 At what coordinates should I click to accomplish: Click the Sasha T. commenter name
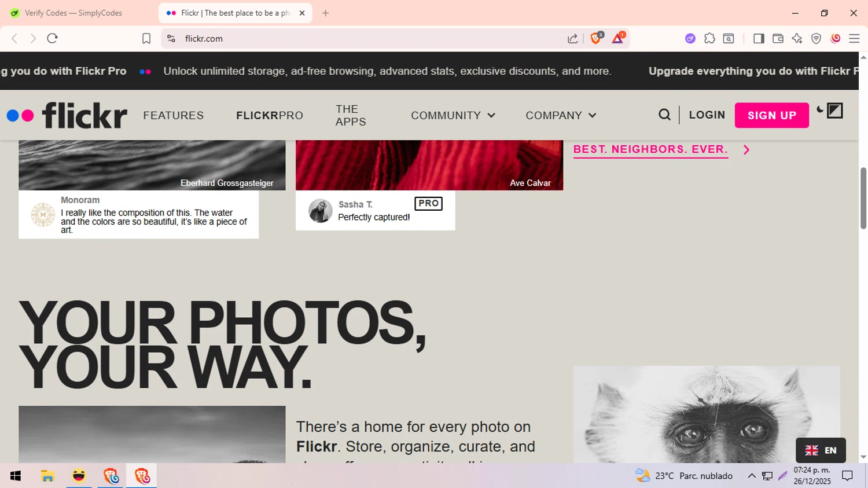(x=355, y=204)
